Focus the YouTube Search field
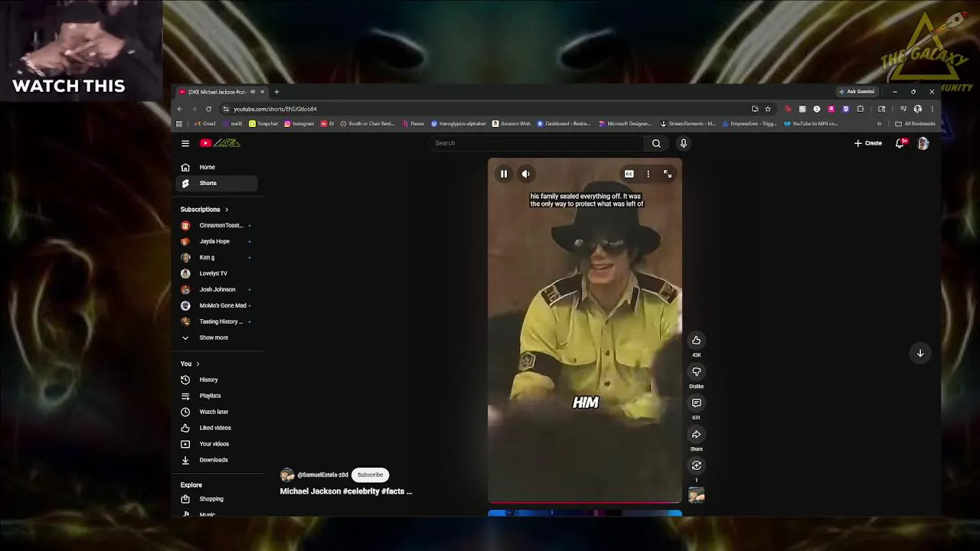Screen dimensions: 980x551 click(x=537, y=143)
